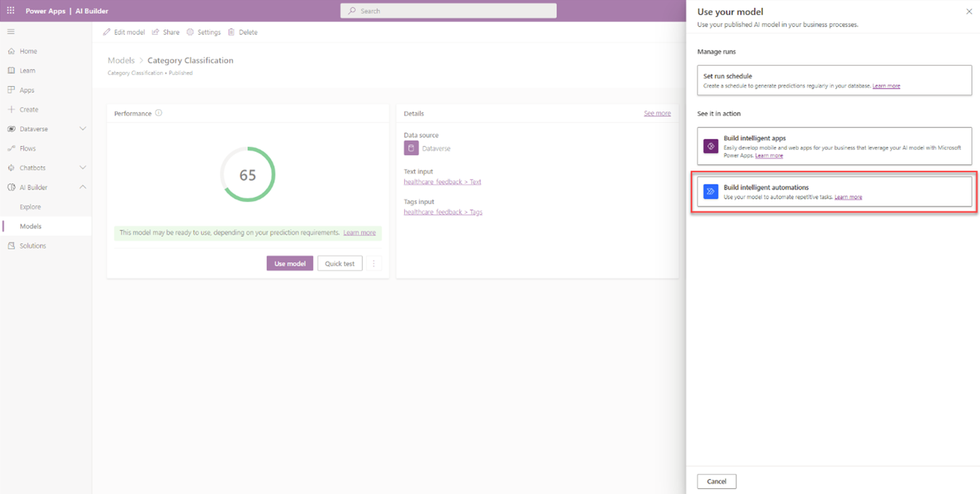Image resolution: width=980 pixels, height=494 pixels.
Task: Open healthcare_feedback > Text link
Action: coord(442,182)
